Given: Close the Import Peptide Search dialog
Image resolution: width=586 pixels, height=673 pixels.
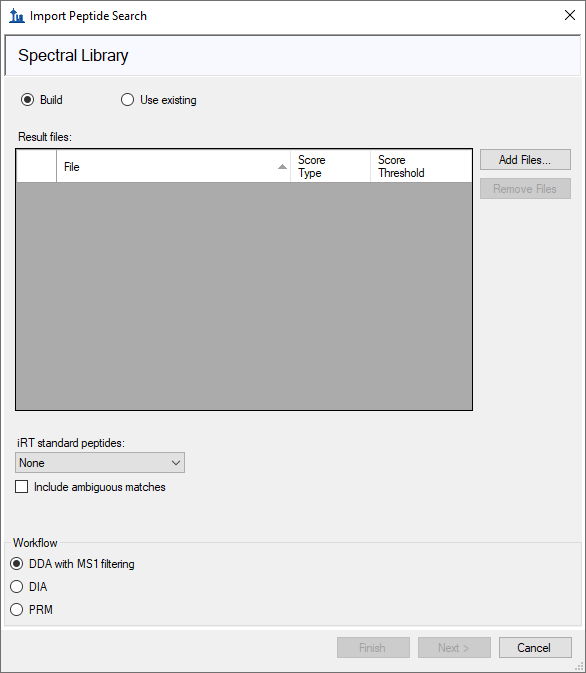Looking at the screenshot, I should tap(570, 15).
